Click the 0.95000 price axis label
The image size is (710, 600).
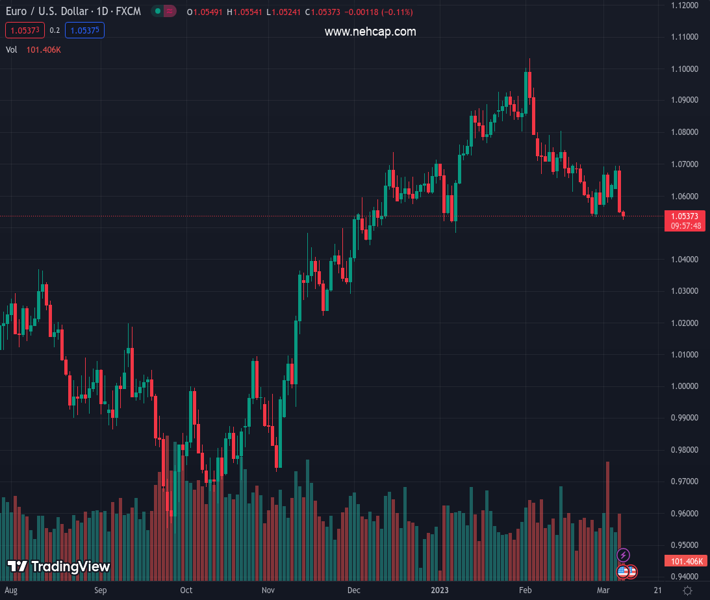[684, 545]
